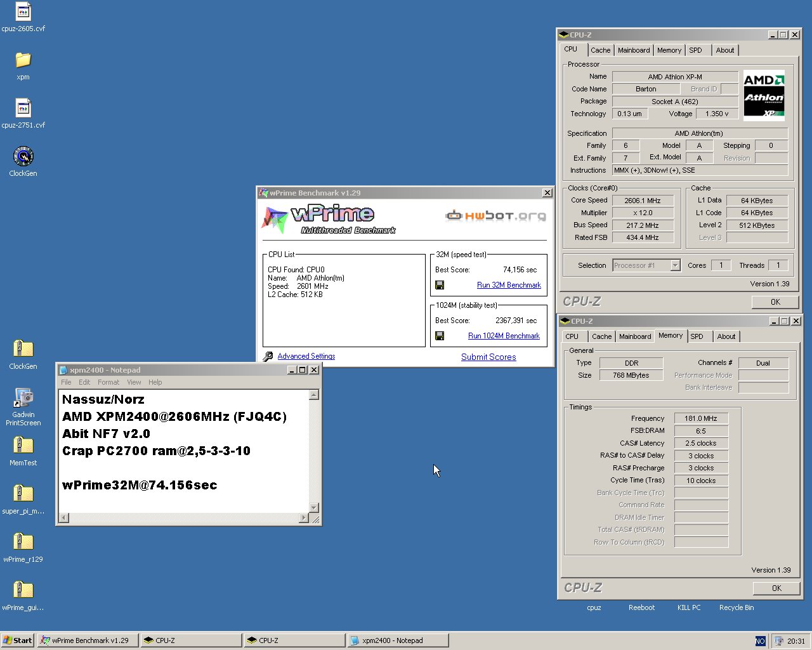The height and width of the screenshot is (650, 812).
Task: Click the wPrime logo graphic
Action: coord(328,219)
